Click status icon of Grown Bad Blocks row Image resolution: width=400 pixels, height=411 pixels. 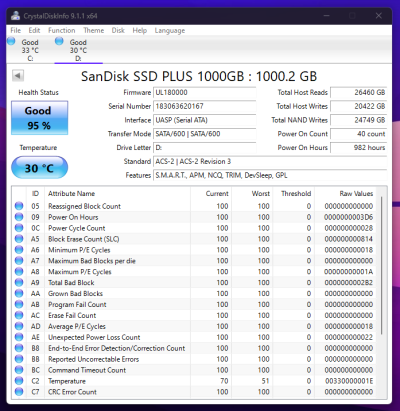coord(19,293)
